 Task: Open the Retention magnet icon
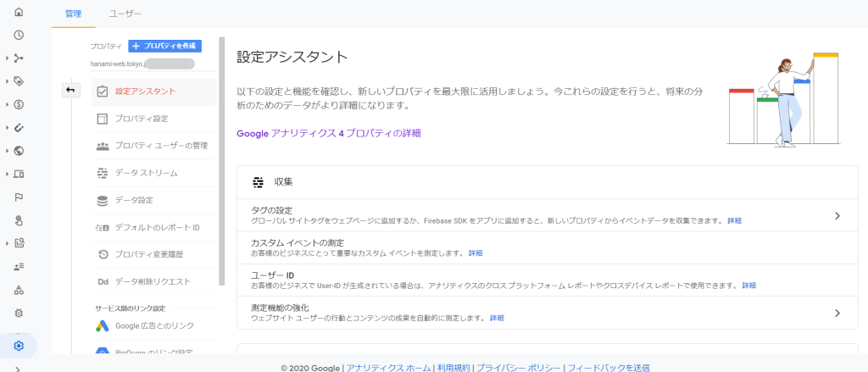click(19, 127)
